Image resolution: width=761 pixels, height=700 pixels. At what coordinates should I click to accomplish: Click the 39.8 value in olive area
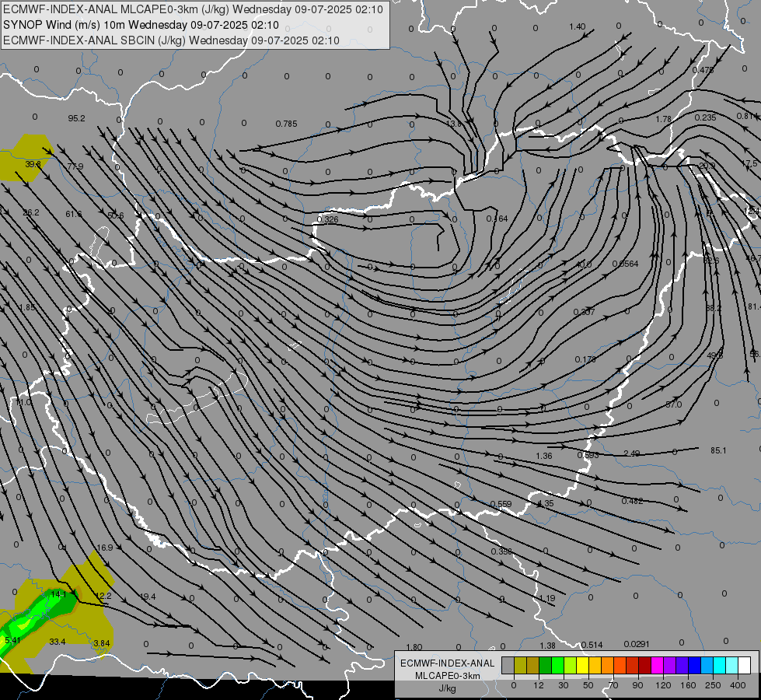33,164
